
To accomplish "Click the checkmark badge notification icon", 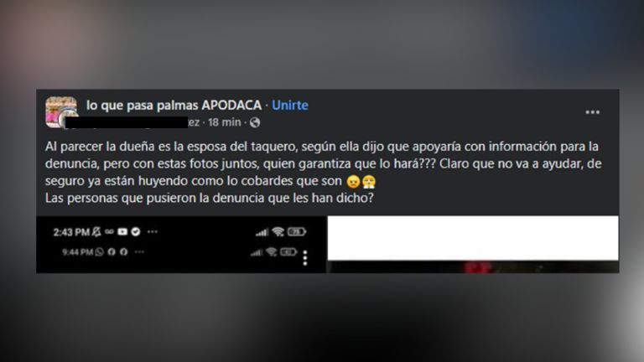I will [136, 232].
